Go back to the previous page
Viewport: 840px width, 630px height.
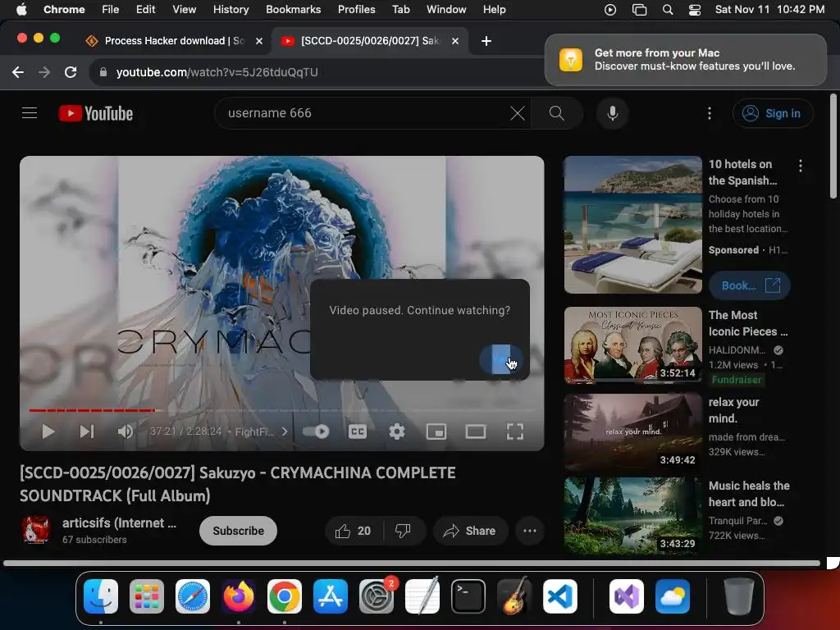coord(18,72)
